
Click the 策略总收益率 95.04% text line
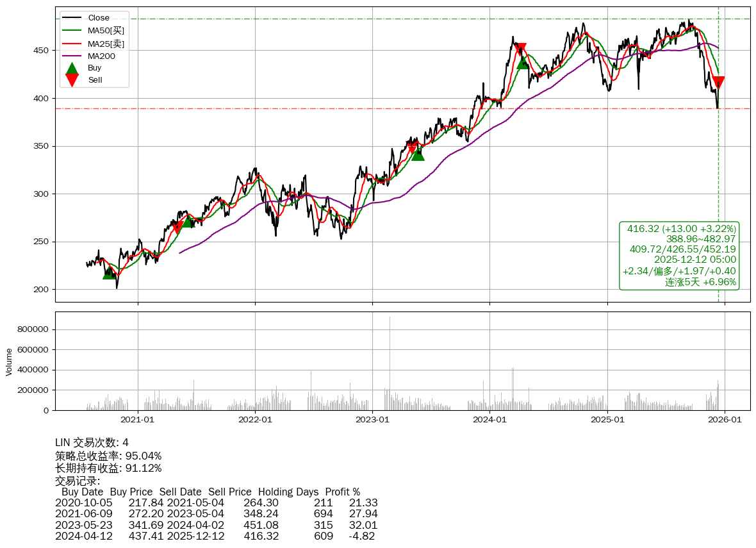point(108,456)
